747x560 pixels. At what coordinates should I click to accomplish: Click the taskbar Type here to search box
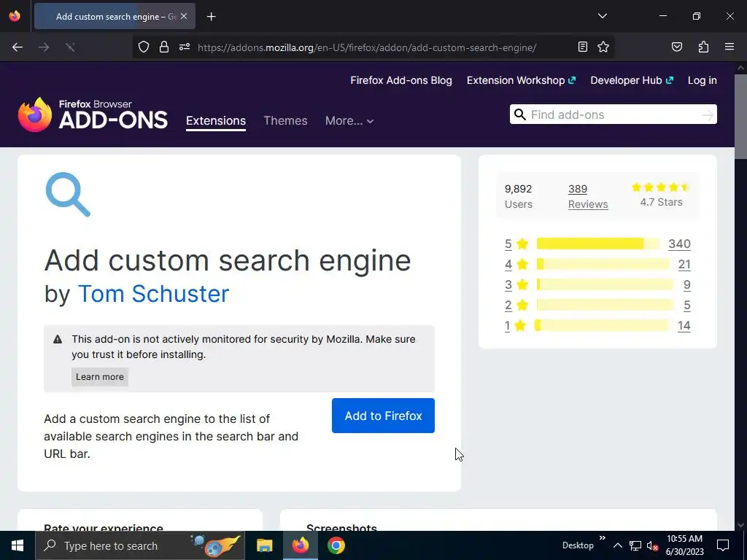[x=139, y=545]
